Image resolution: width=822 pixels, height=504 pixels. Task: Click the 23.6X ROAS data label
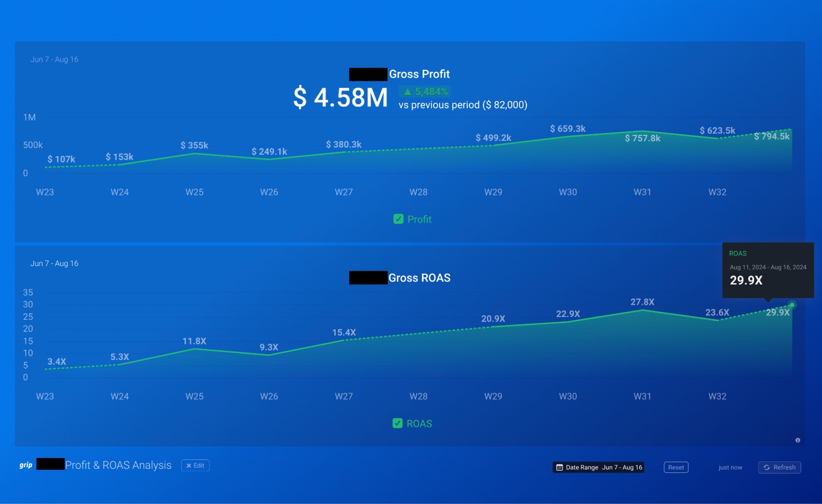click(717, 312)
